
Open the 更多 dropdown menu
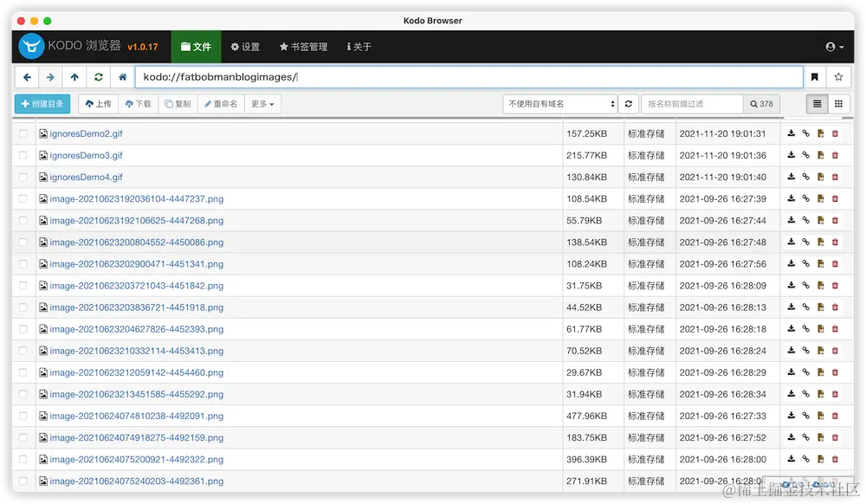263,104
